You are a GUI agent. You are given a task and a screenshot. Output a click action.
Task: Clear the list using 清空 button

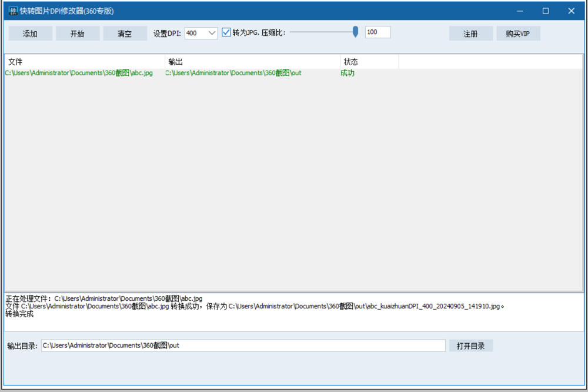click(x=125, y=34)
